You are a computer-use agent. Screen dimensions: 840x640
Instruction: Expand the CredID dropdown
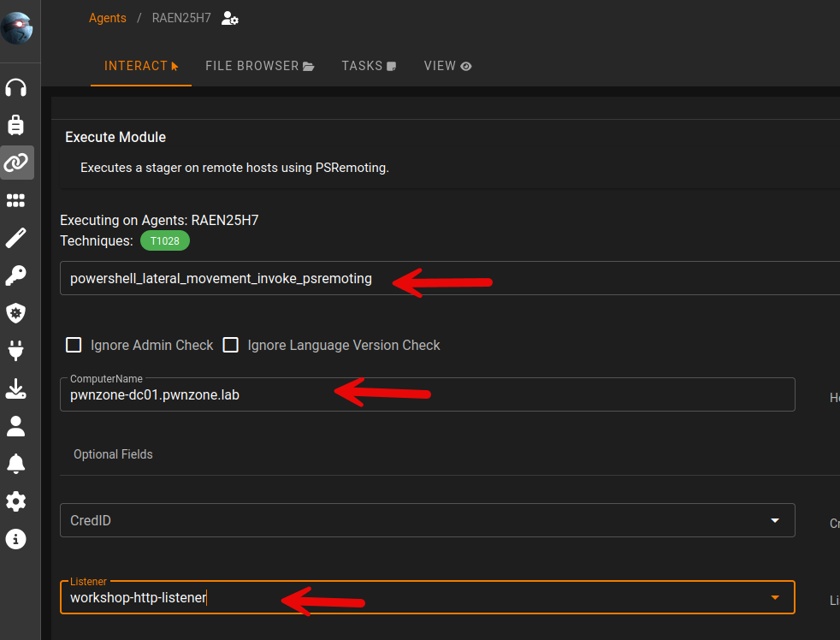pos(774,520)
